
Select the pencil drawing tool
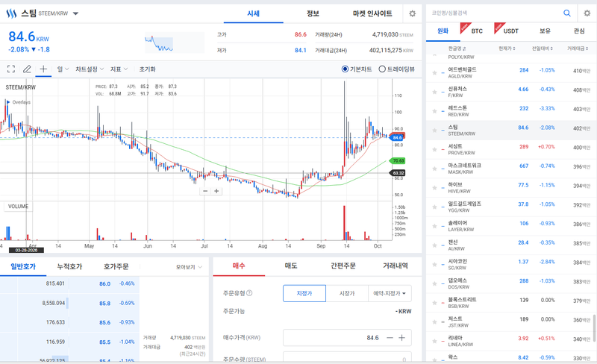[27, 69]
